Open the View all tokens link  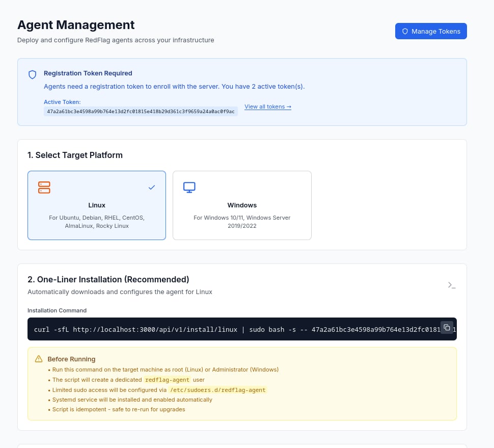(267, 107)
